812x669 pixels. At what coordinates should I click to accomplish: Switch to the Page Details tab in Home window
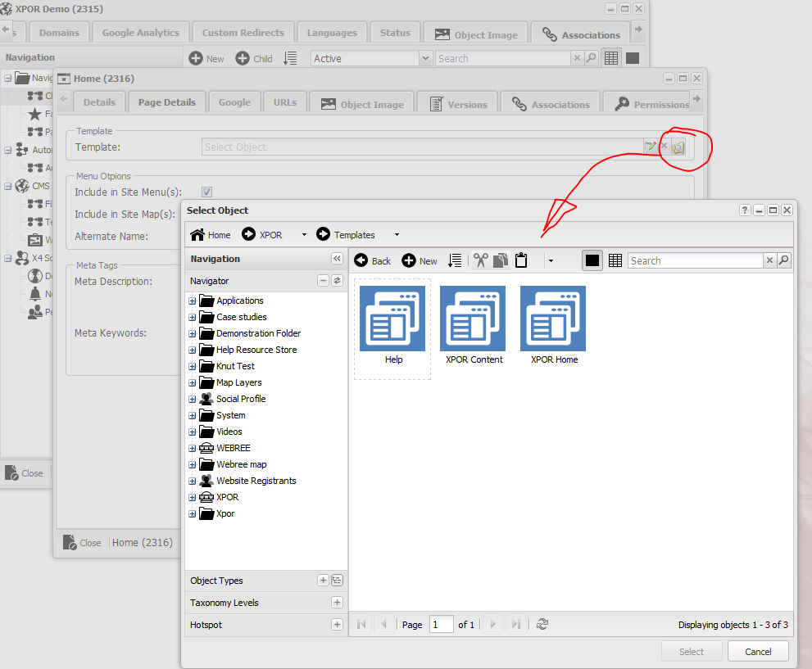(x=167, y=102)
